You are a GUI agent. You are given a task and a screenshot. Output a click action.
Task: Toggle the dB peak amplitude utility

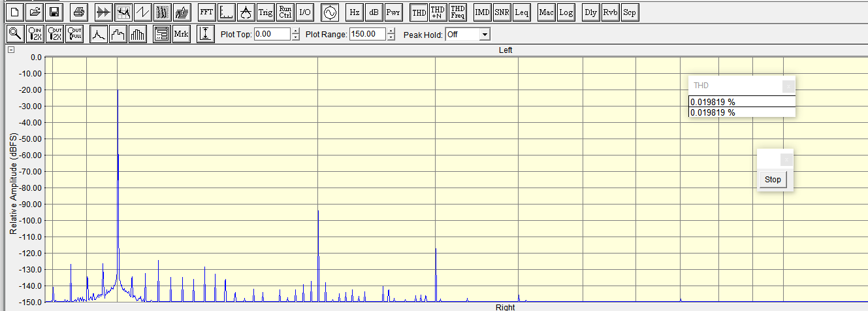[374, 12]
